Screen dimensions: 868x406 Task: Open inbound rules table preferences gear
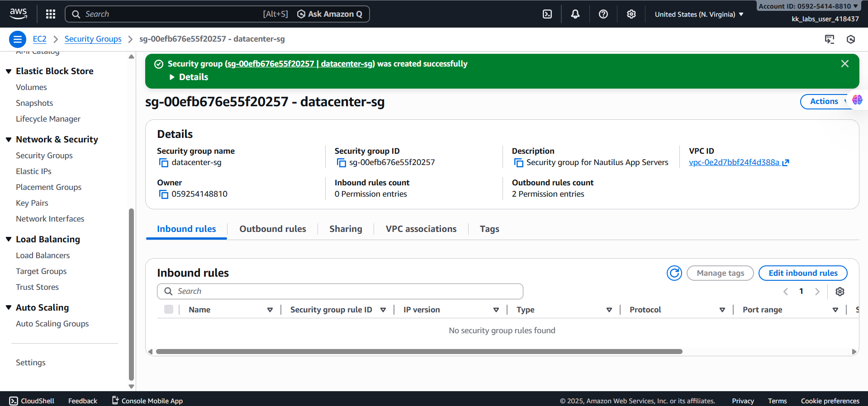pos(840,292)
